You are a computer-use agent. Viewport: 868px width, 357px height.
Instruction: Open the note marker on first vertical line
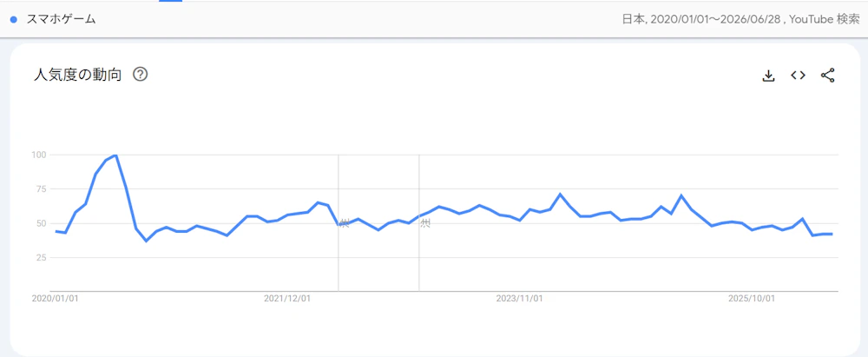coord(345,223)
